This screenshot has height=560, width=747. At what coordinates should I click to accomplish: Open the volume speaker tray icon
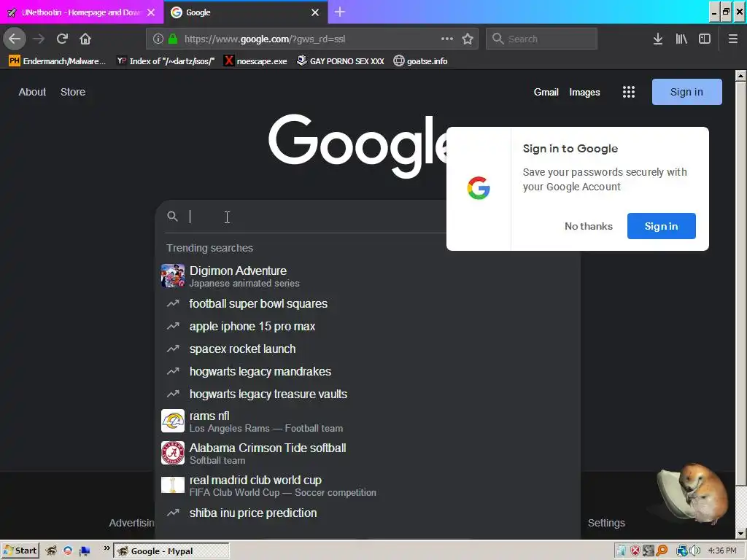(x=694, y=551)
